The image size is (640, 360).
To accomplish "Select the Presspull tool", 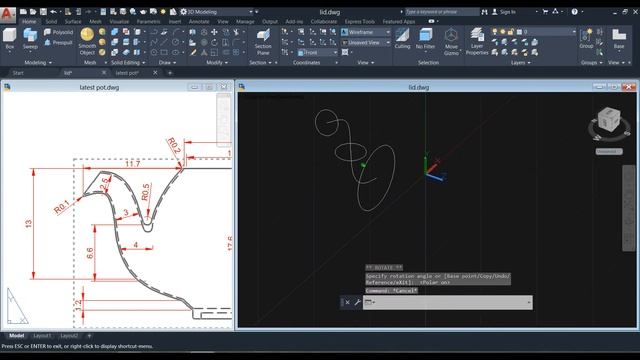I will pos(58,42).
